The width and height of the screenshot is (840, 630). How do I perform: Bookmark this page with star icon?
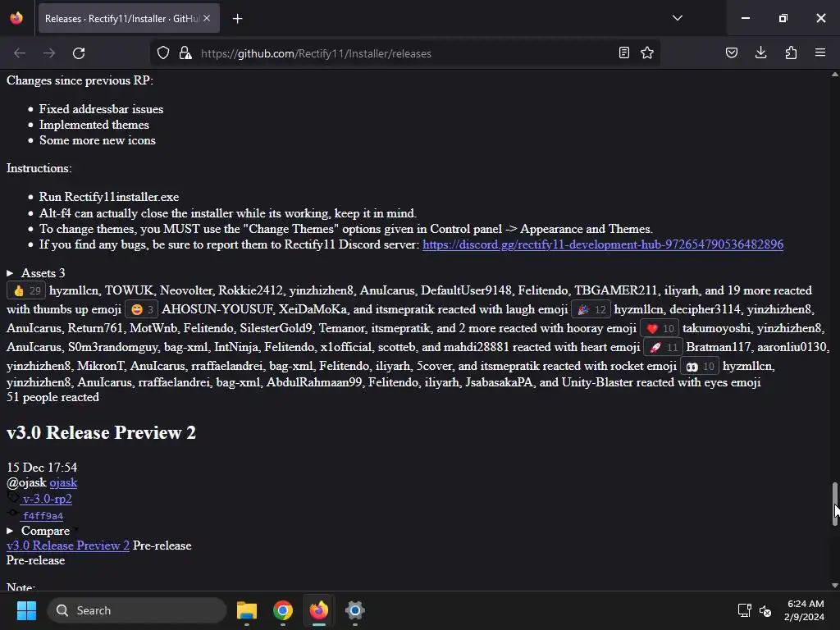click(x=647, y=53)
